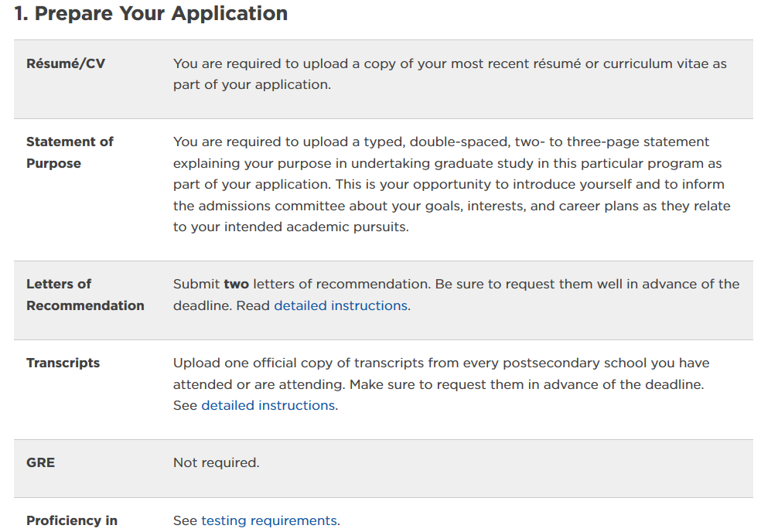Click the Submit two letters sentence
This screenshot has width=761, height=532.
[x=302, y=284]
